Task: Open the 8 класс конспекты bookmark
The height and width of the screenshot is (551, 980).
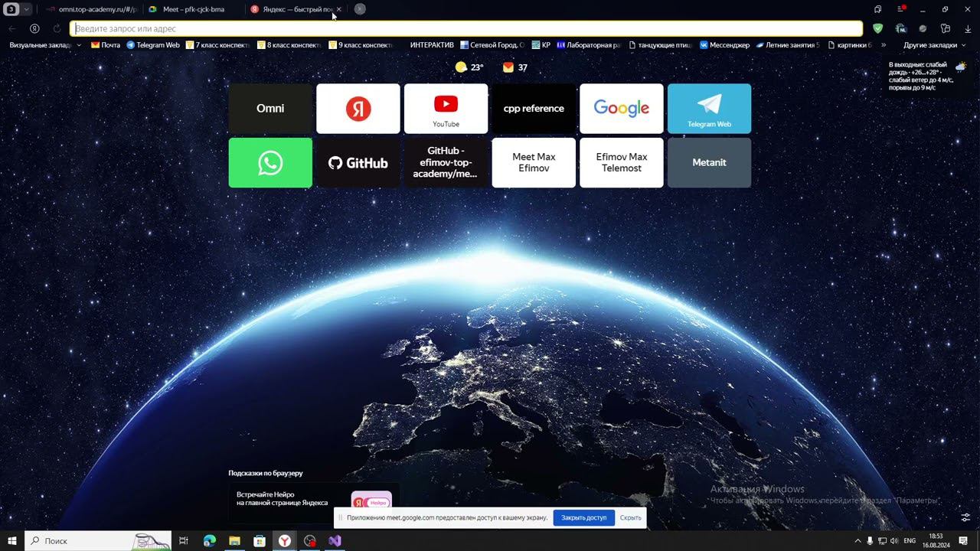Action: 289,45
